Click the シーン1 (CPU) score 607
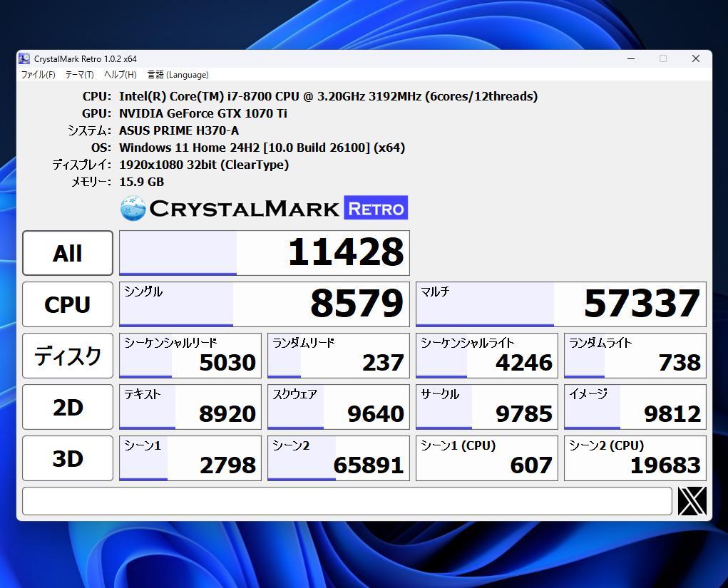Viewport: 728px width, 588px height. click(486, 458)
